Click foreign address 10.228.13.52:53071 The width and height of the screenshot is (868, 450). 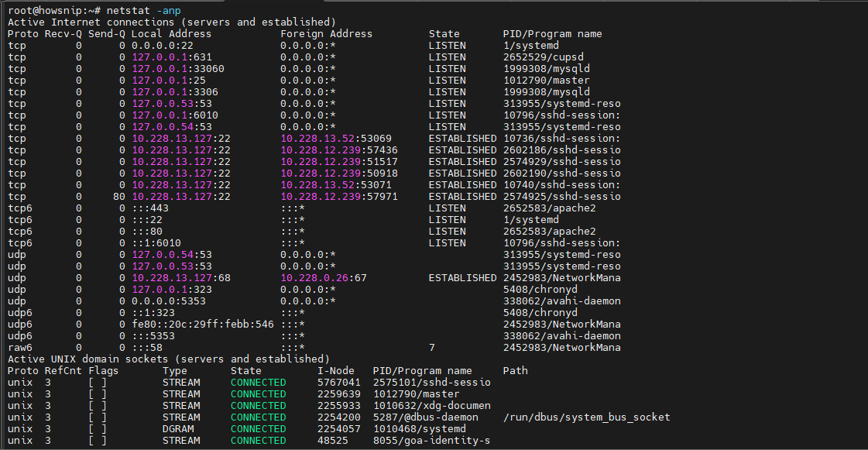pyautogui.click(x=335, y=185)
